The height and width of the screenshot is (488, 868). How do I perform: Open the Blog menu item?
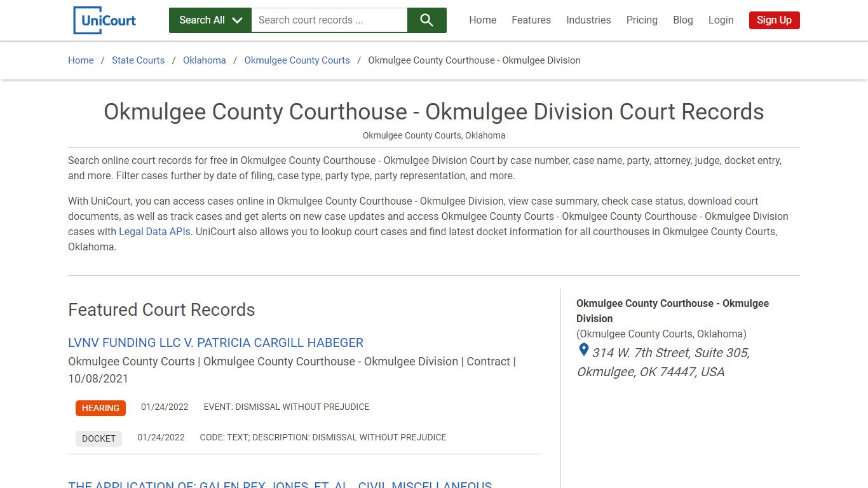(683, 20)
